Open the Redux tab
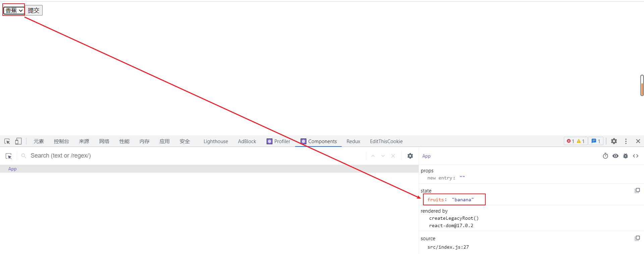 click(x=353, y=141)
